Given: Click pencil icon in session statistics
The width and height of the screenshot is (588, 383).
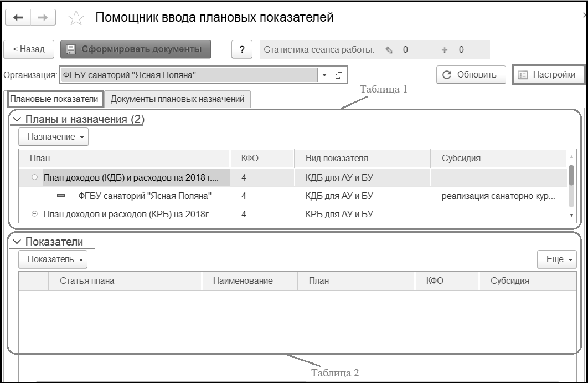Looking at the screenshot, I should coord(389,50).
